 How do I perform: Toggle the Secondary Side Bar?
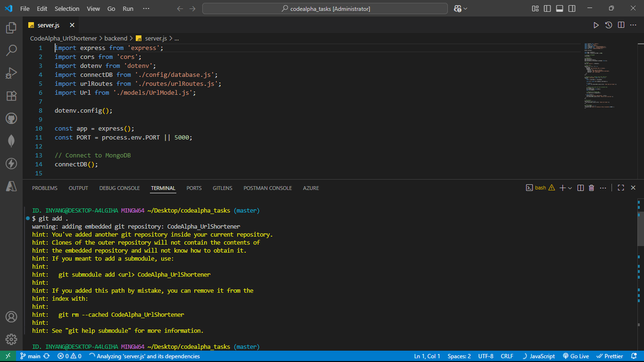coord(572,9)
